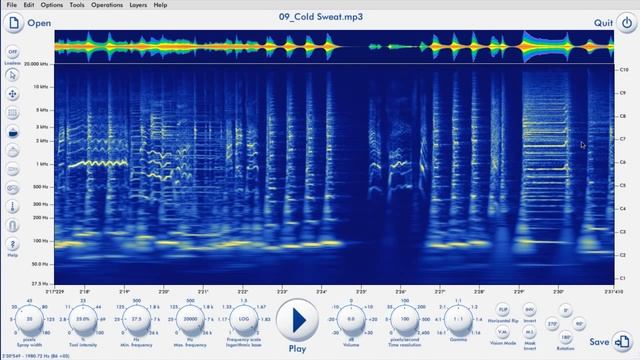
Task: Select the arrow pointer tool
Action: click(13, 75)
